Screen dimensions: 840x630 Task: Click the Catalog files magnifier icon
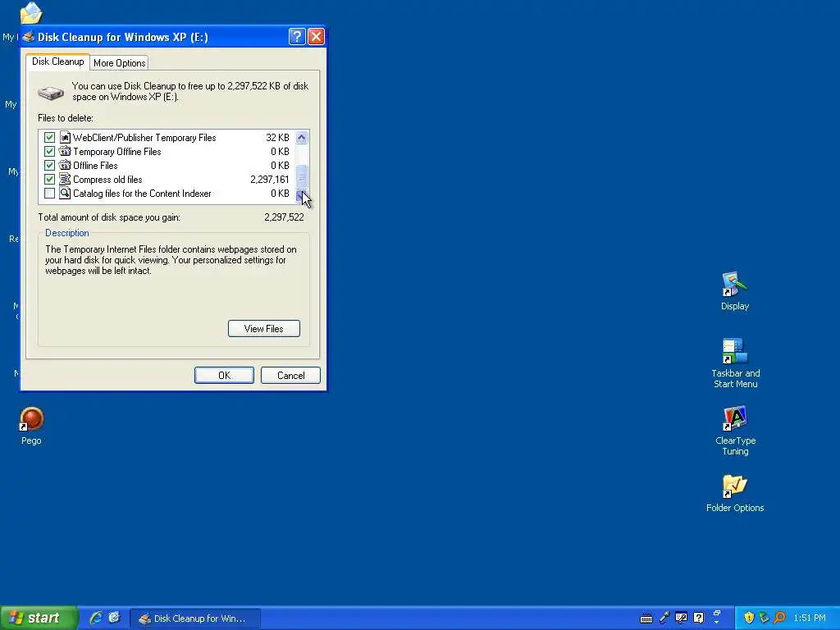pos(65,194)
